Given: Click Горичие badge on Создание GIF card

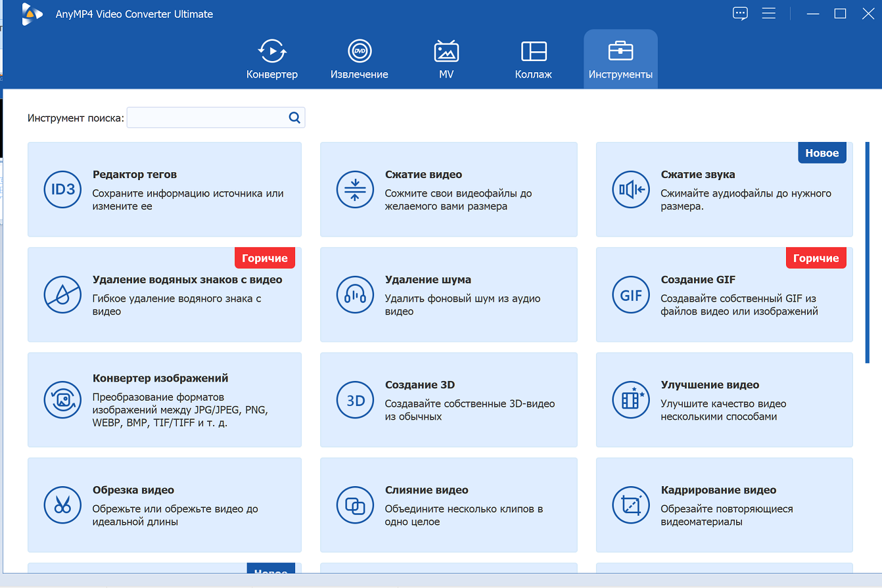Looking at the screenshot, I should tap(816, 258).
